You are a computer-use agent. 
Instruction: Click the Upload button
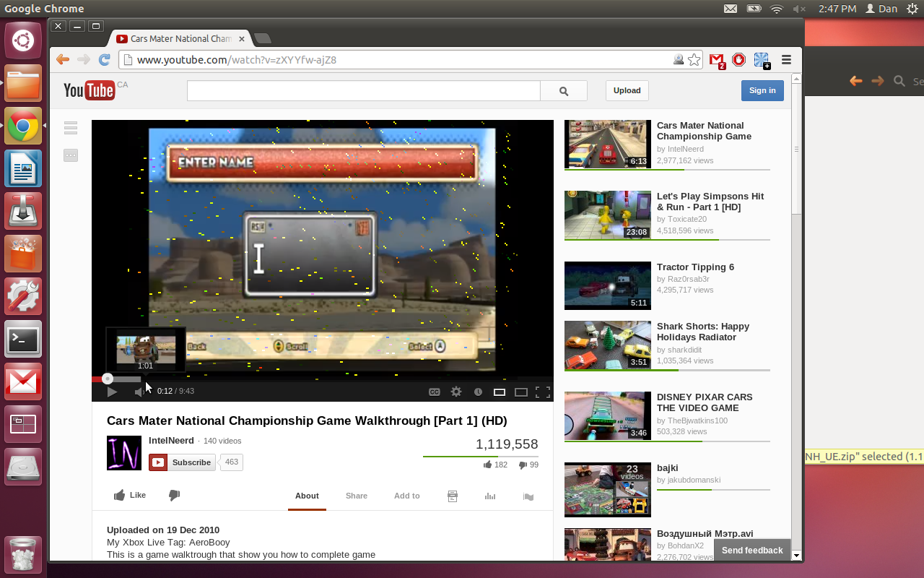click(627, 90)
